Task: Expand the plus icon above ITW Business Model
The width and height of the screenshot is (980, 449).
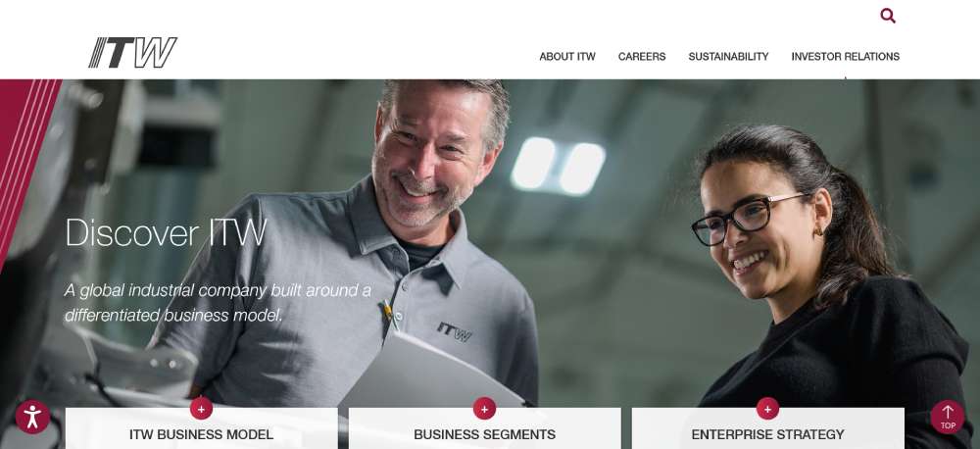Action: tap(201, 409)
